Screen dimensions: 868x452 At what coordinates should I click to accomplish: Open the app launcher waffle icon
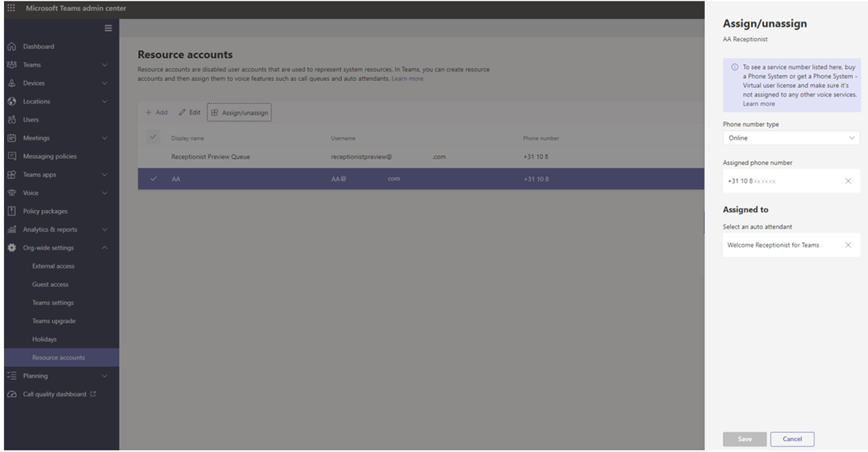click(x=11, y=8)
